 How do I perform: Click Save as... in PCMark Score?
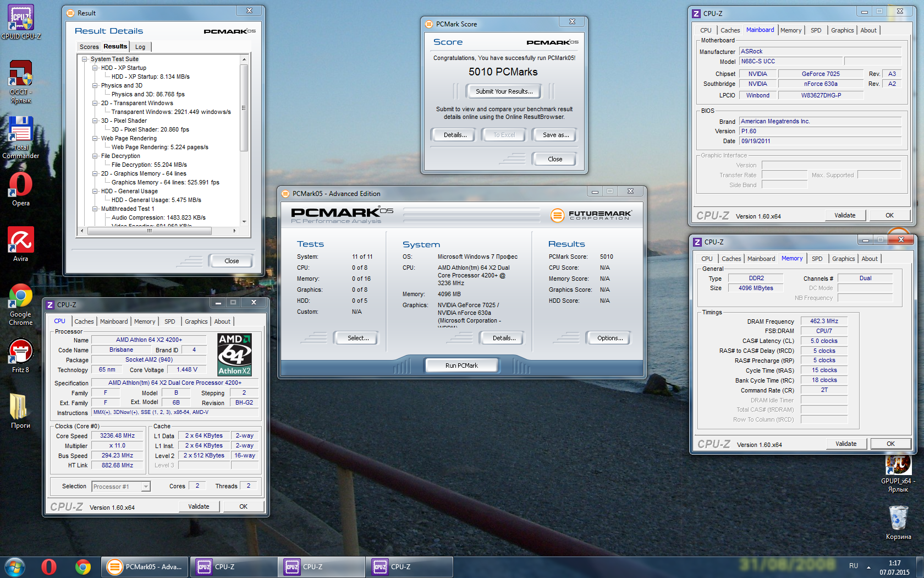pos(555,135)
